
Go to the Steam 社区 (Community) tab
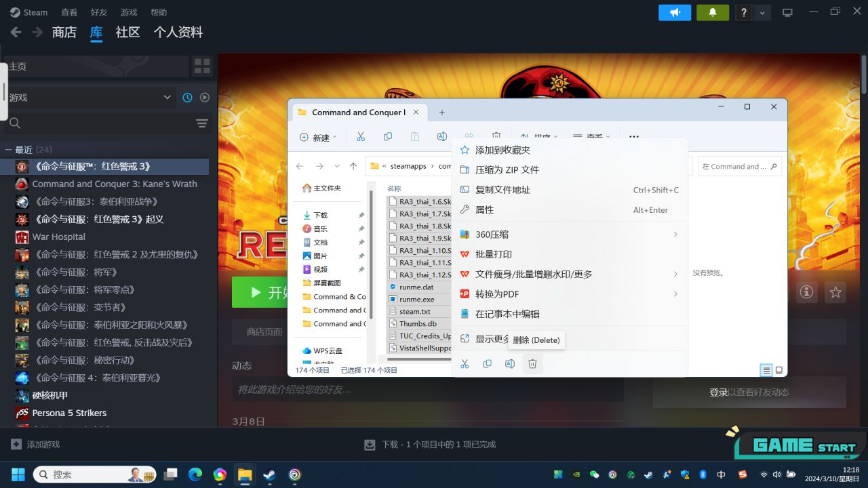(x=127, y=32)
